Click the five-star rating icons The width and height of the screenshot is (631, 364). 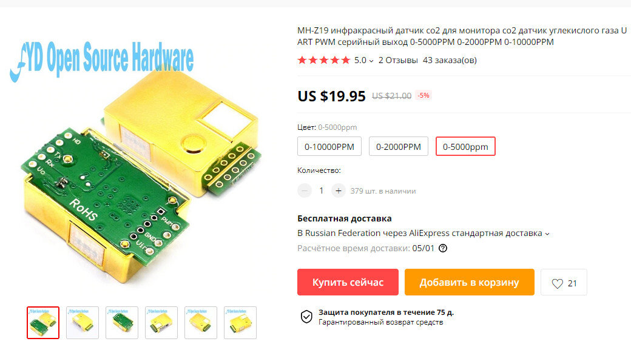pyautogui.click(x=324, y=60)
